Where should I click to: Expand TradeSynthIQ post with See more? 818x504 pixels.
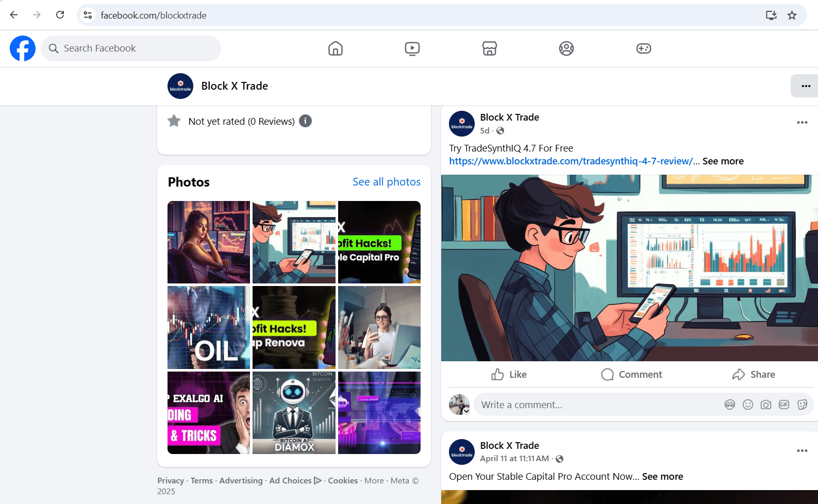click(723, 161)
